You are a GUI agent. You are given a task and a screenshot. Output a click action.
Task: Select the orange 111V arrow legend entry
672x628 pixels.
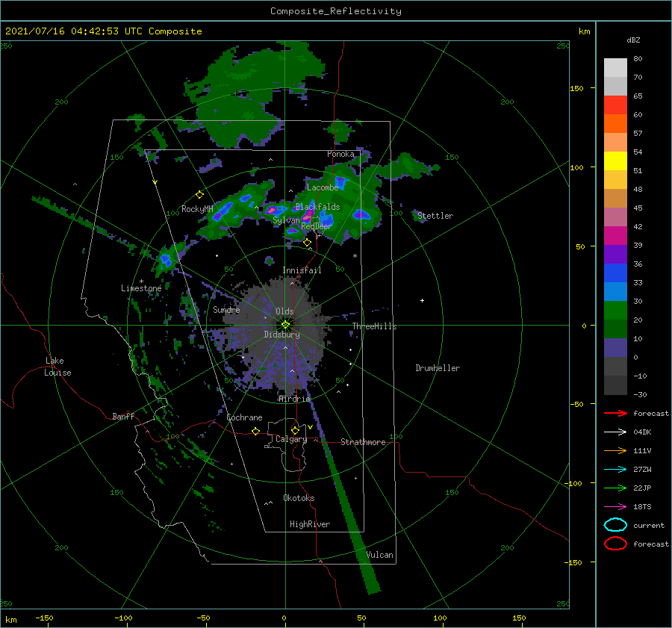point(615,450)
